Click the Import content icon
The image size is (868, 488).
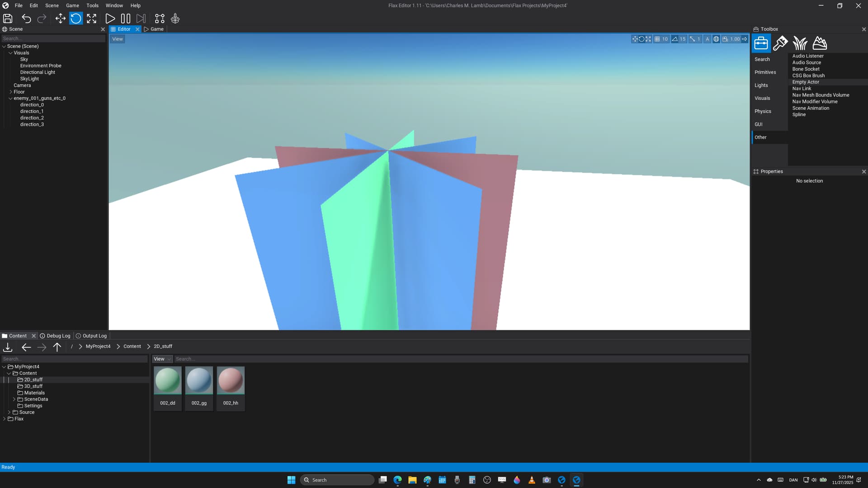click(x=8, y=347)
